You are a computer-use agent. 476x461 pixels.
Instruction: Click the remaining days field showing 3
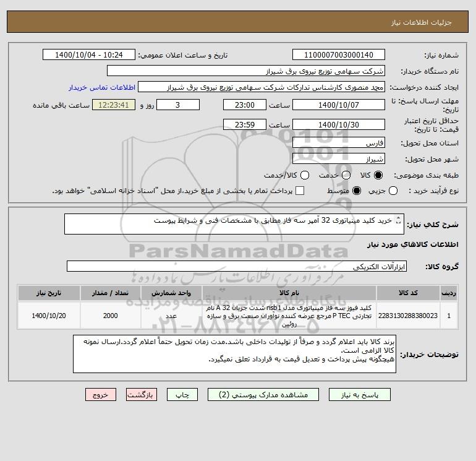(x=178, y=105)
